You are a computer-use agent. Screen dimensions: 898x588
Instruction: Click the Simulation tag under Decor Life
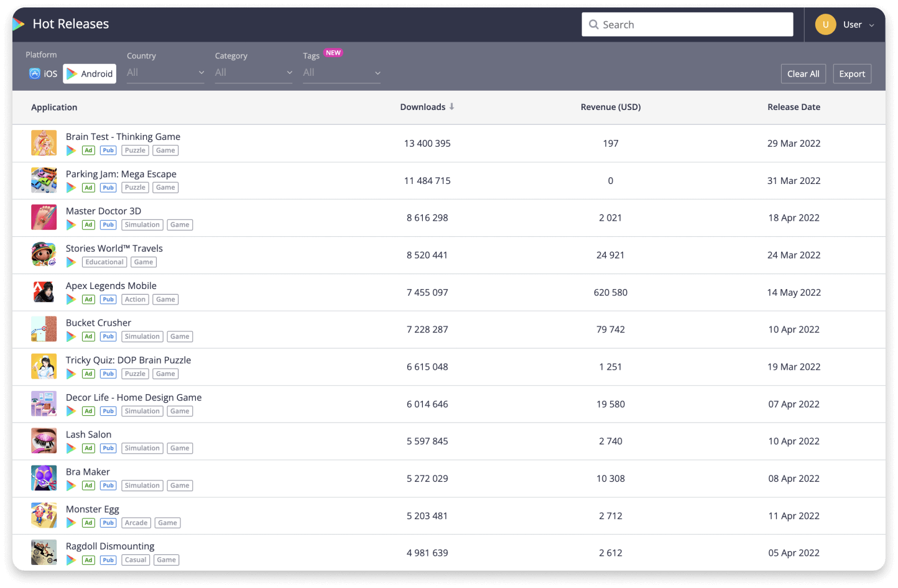pyautogui.click(x=142, y=411)
